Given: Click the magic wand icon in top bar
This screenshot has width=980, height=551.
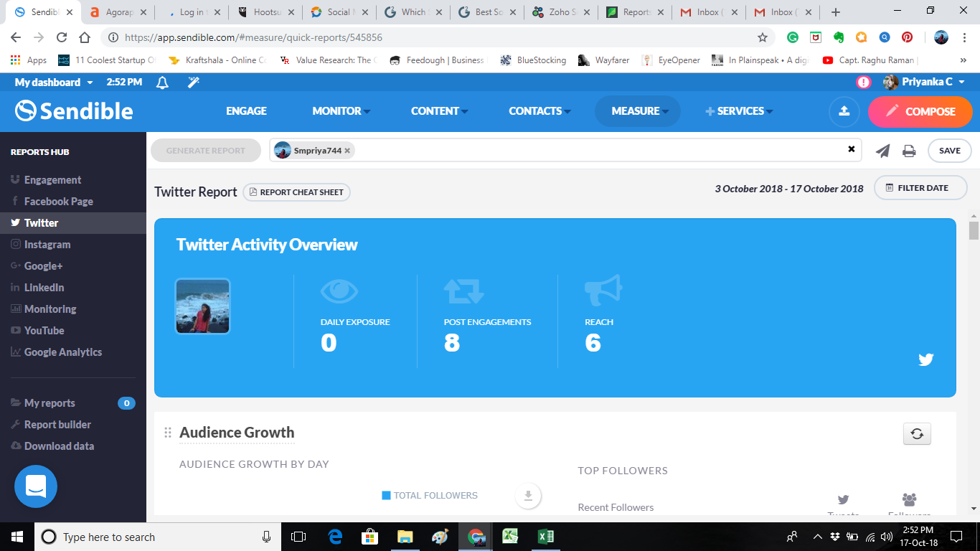Looking at the screenshot, I should pyautogui.click(x=193, y=83).
